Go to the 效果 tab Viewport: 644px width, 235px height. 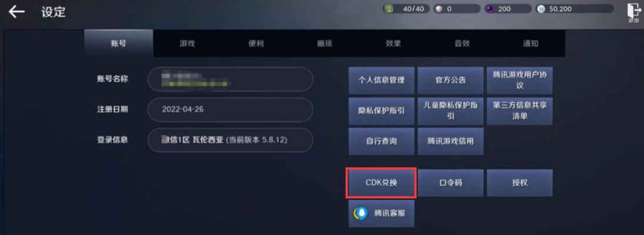(393, 43)
